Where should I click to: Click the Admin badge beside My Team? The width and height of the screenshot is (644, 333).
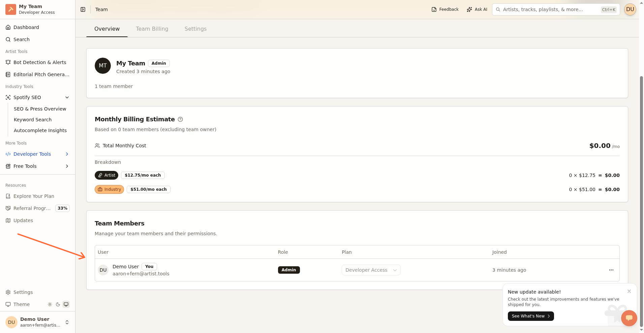(159, 63)
